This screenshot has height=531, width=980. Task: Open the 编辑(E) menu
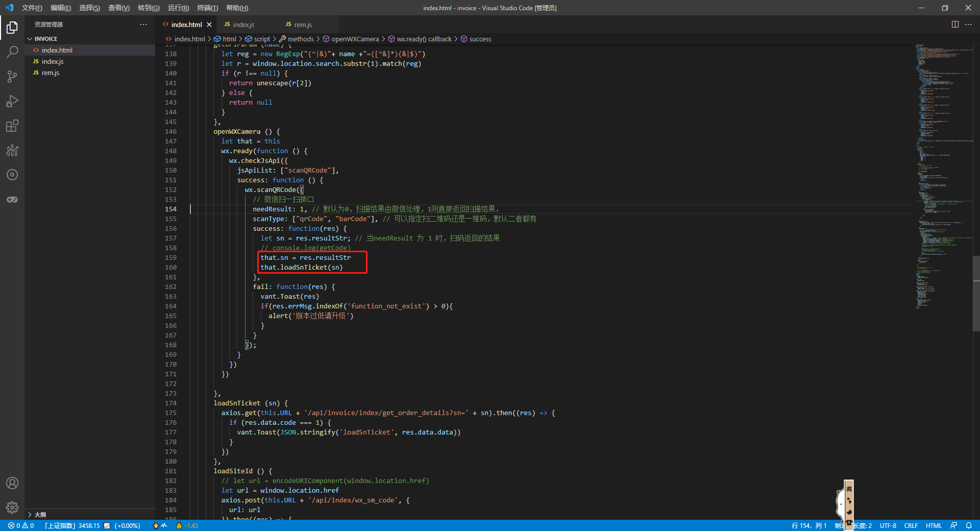[61, 8]
